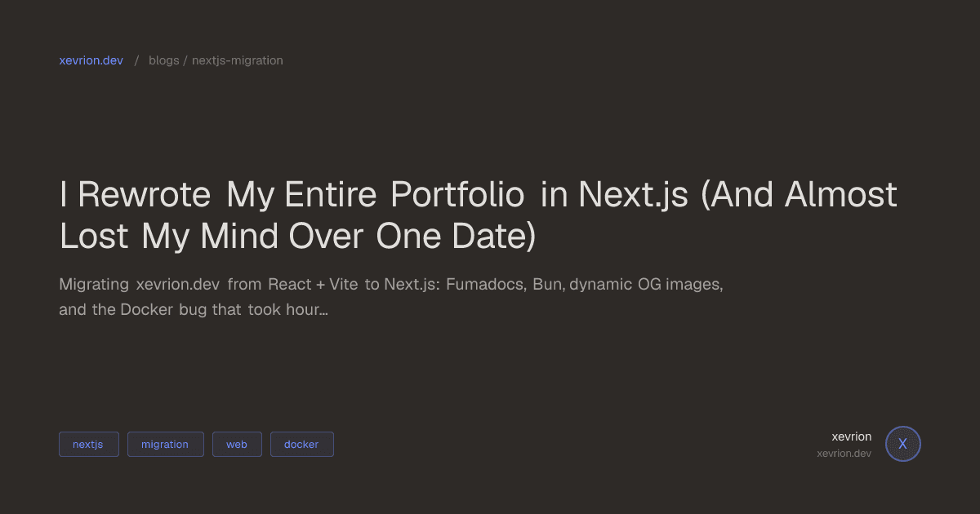Click the docker tag
980x514 pixels.
tap(301, 444)
